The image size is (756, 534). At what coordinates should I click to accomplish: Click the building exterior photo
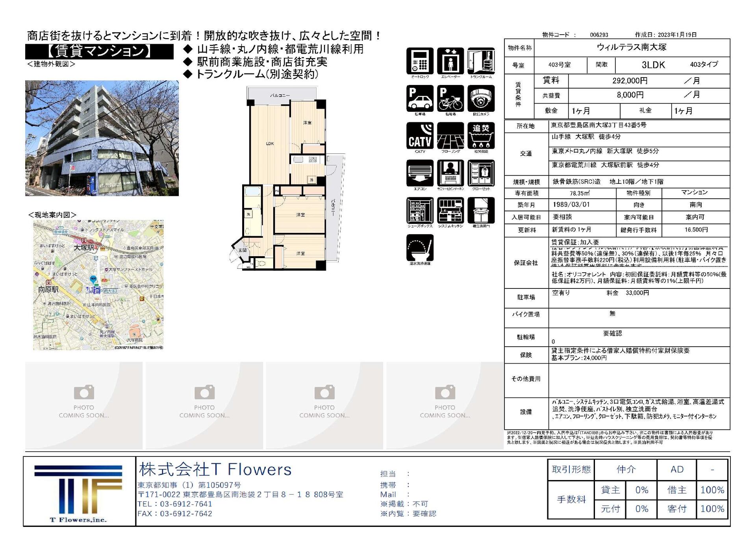[x=102, y=138]
